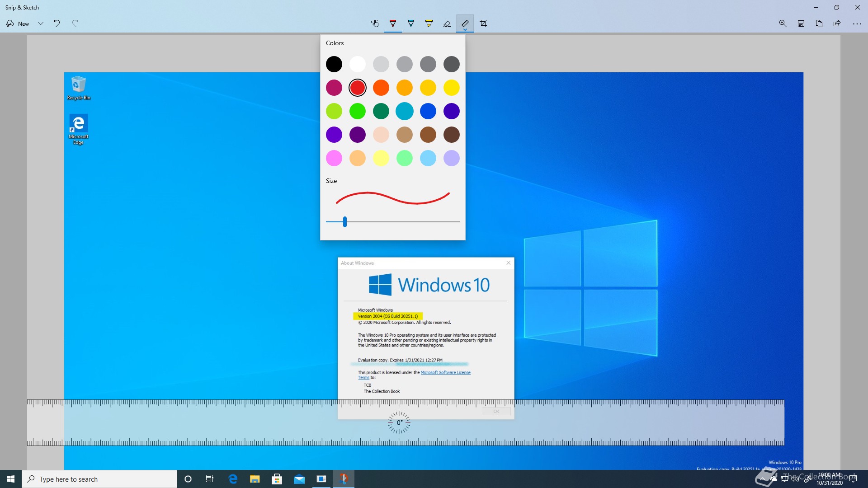Pick the lime green color swatch
The width and height of the screenshot is (868, 488).
(334, 111)
